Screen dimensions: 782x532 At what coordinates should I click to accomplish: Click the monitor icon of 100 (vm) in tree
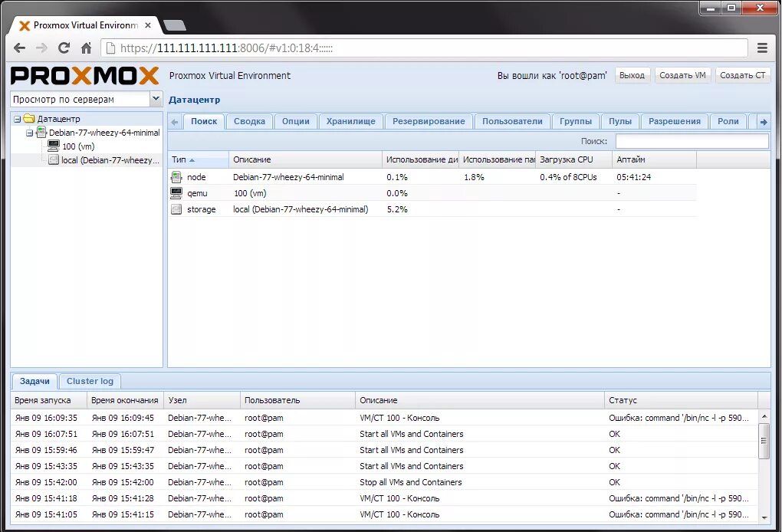tap(54, 146)
